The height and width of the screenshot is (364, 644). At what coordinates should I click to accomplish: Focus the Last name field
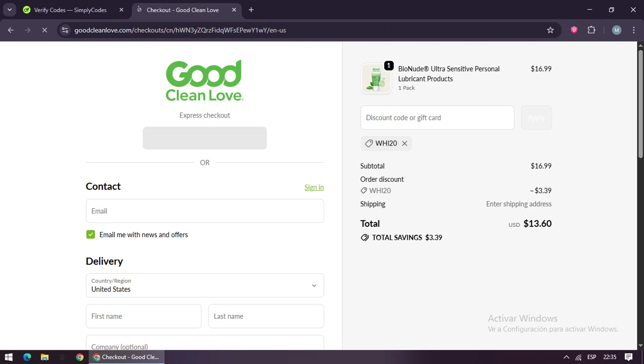(x=266, y=316)
